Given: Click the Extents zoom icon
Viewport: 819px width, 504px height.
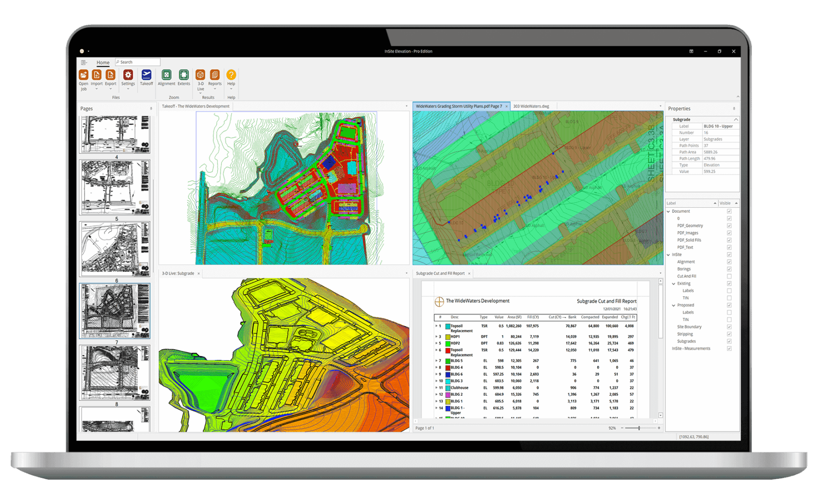Looking at the screenshot, I should [x=184, y=76].
